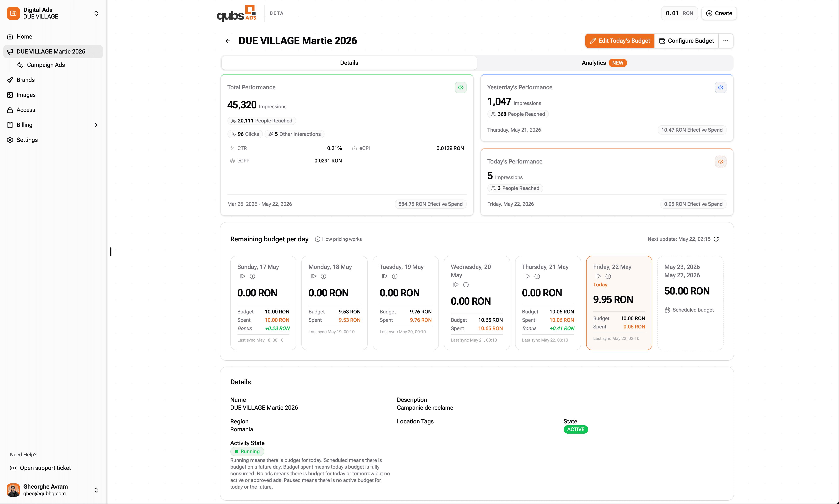The height and width of the screenshot is (504, 839).
Task: Click Edit Today's Budget button
Action: [620, 41]
